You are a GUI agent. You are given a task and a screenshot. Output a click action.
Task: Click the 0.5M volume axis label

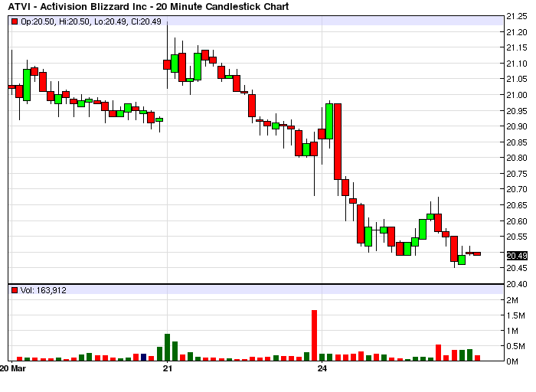pos(516,346)
